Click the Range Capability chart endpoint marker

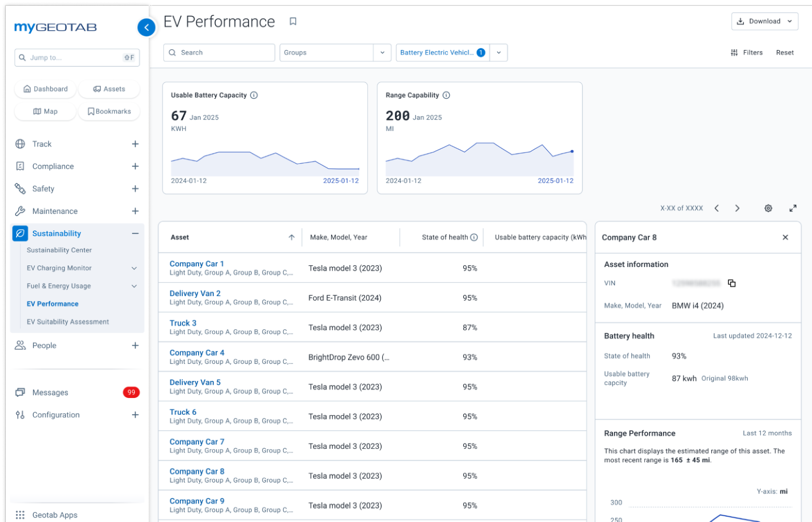pyautogui.click(x=572, y=151)
